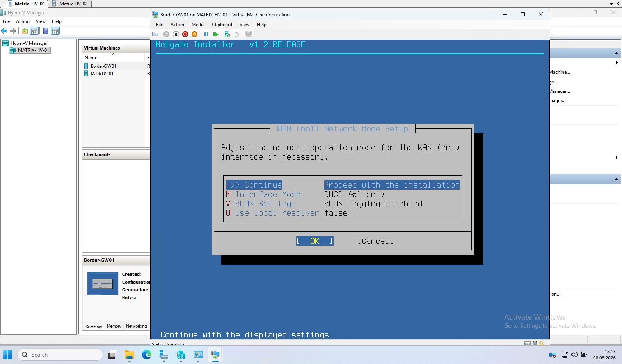
Task: Click the Enhanced Session icon in VM toolbar
Action: [x=249, y=34]
